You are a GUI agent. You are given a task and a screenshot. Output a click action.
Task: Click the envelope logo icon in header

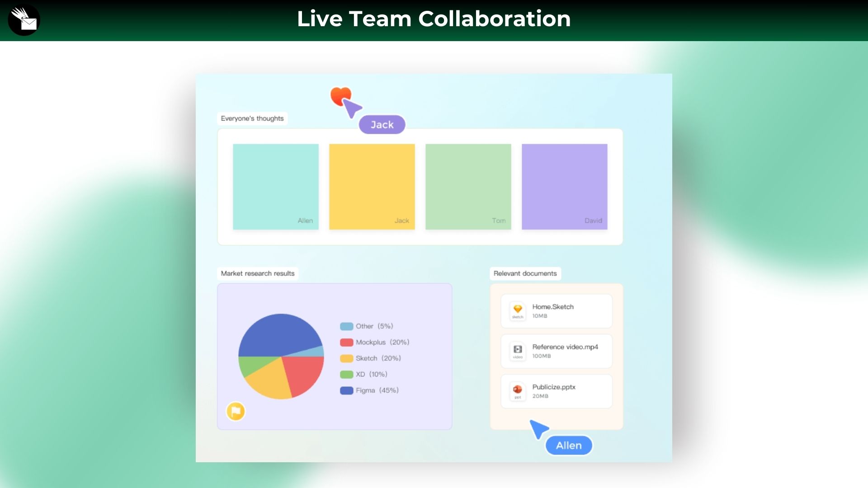pos(24,20)
